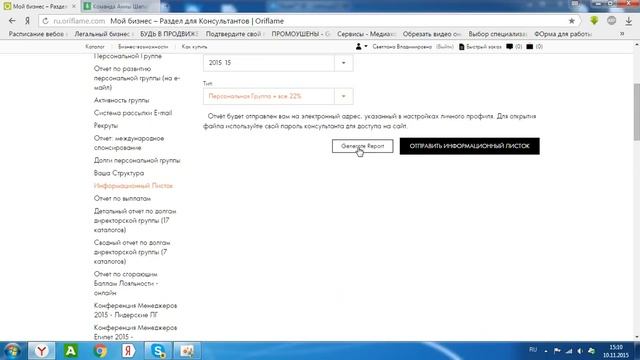Open the Windows Start button
Screen dimensions: 640x360
(x=12, y=351)
